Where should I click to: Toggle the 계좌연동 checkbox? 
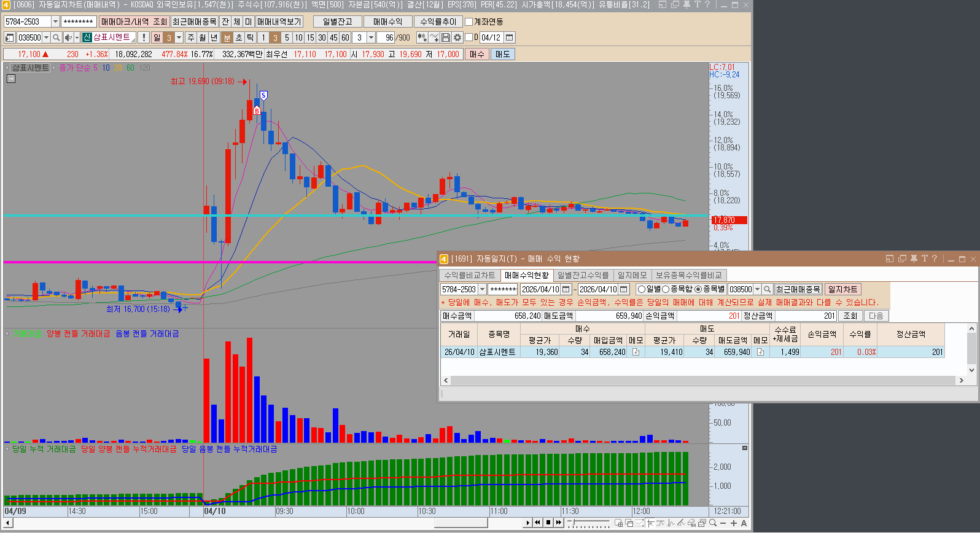pos(469,21)
